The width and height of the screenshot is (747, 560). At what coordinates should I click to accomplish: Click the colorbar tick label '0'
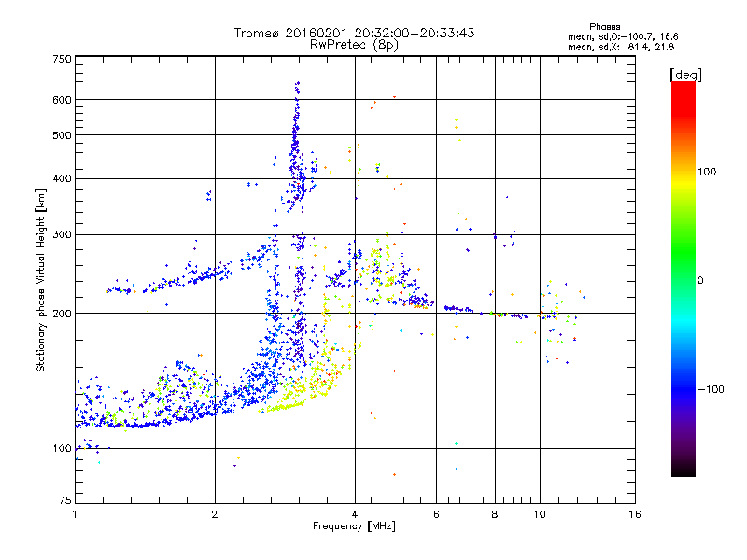click(x=700, y=281)
